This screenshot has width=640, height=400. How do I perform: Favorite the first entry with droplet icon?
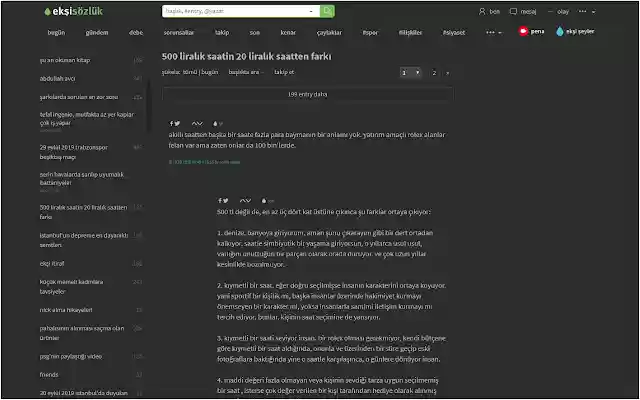click(216, 124)
